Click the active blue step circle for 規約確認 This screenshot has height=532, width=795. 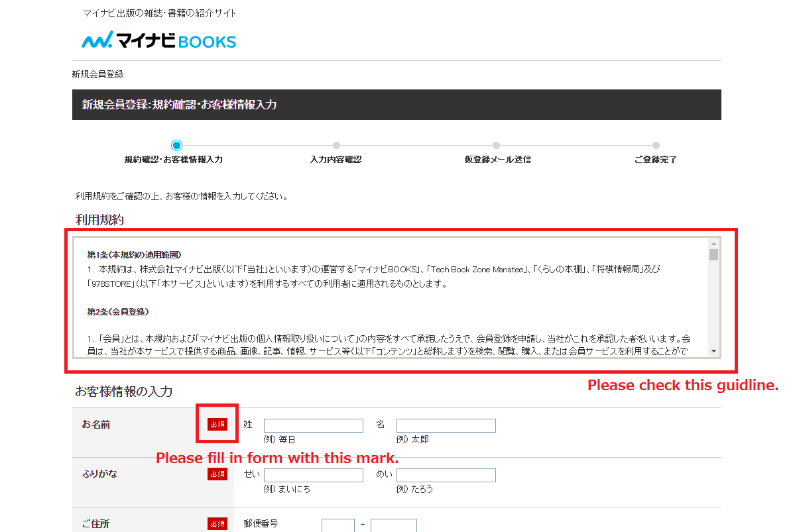click(x=176, y=146)
